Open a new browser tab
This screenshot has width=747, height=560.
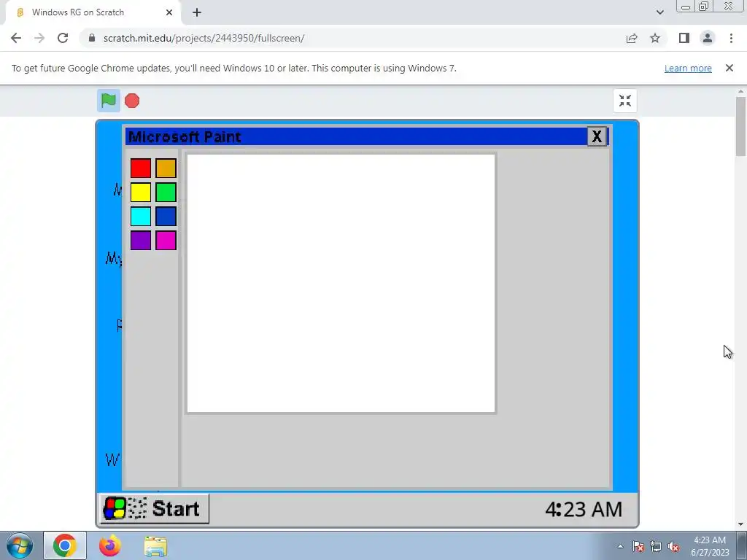click(197, 12)
